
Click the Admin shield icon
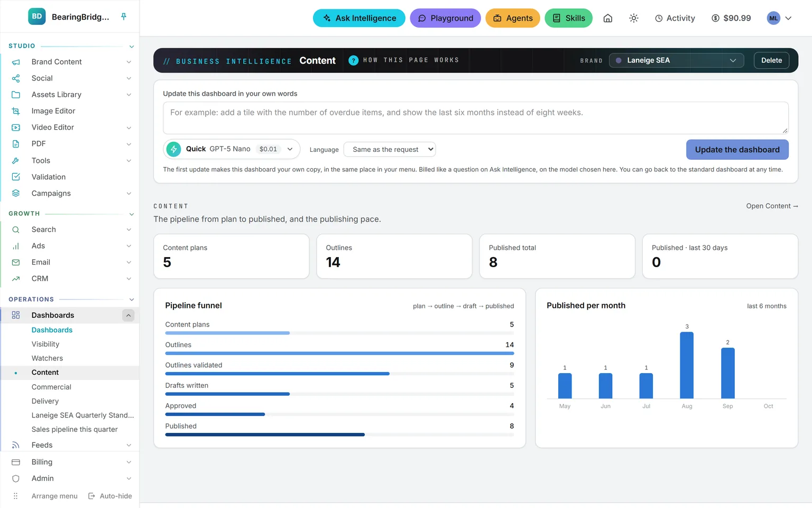16,478
